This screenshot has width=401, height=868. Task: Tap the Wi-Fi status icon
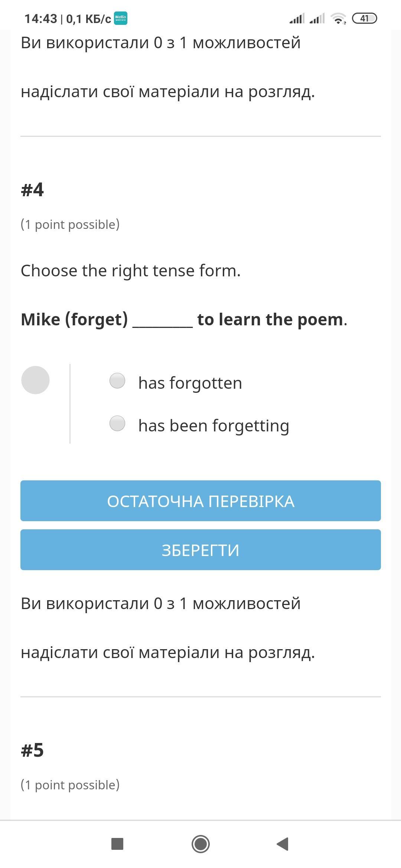click(338, 18)
